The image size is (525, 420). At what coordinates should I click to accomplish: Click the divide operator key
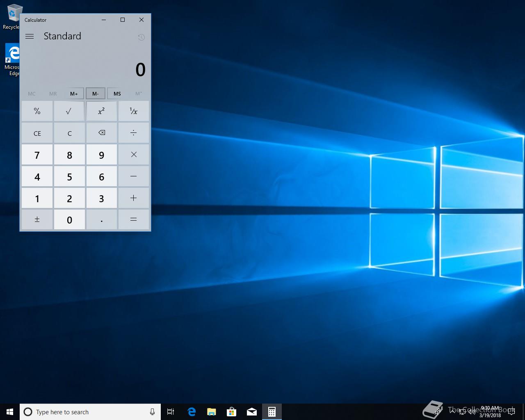tap(133, 133)
